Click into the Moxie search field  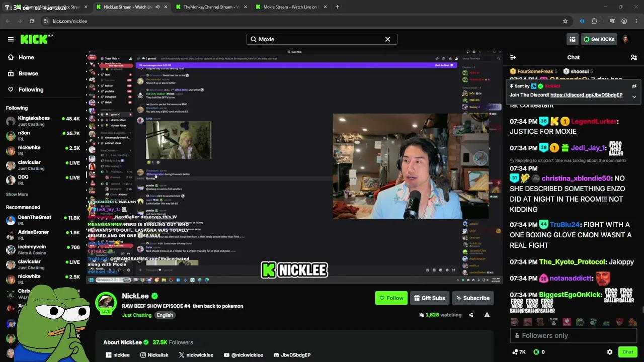321,39
